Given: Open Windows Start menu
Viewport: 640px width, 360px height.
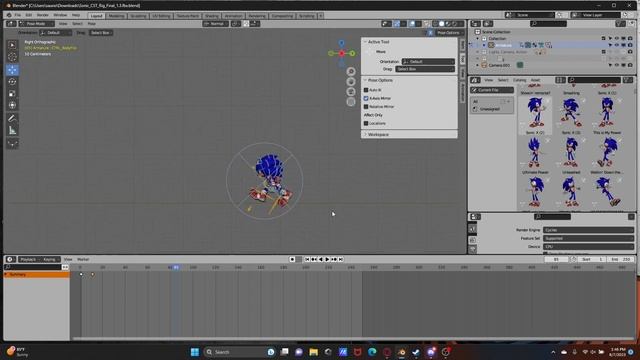Looking at the screenshot, I should click(195, 352).
